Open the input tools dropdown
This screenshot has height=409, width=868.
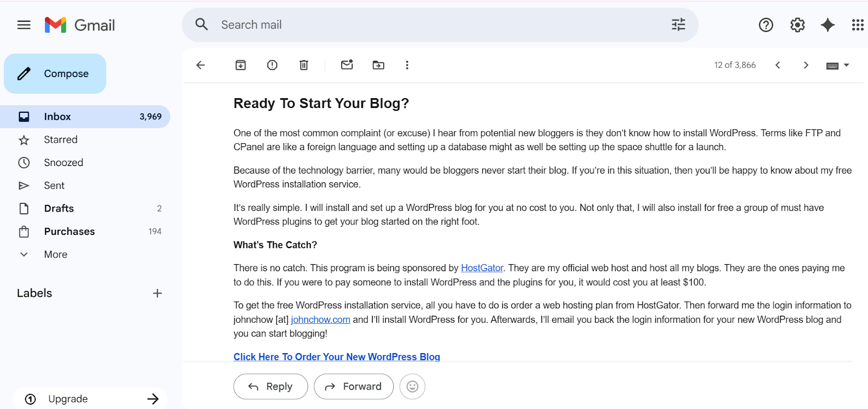pyautogui.click(x=837, y=65)
